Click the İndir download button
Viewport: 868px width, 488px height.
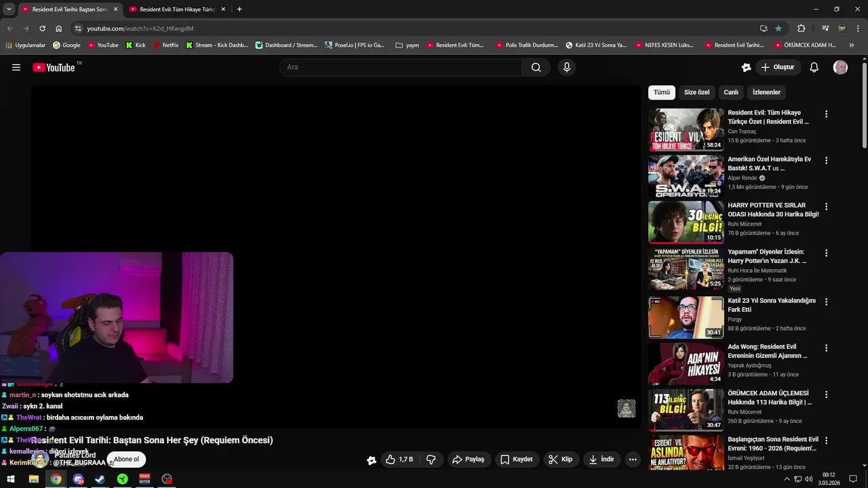coord(601,460)
